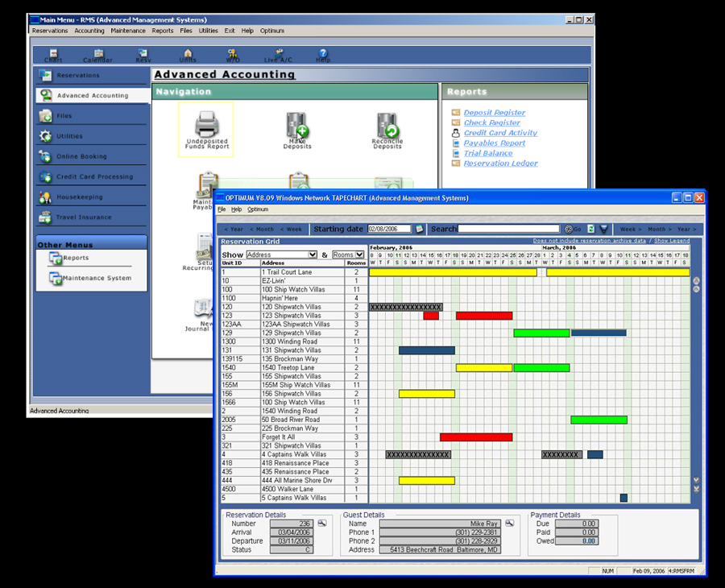Open the Optimum menu in tapechart window
Image resolution: width=725 pixels, height=588 pixels.
click(x=258, y=209)
